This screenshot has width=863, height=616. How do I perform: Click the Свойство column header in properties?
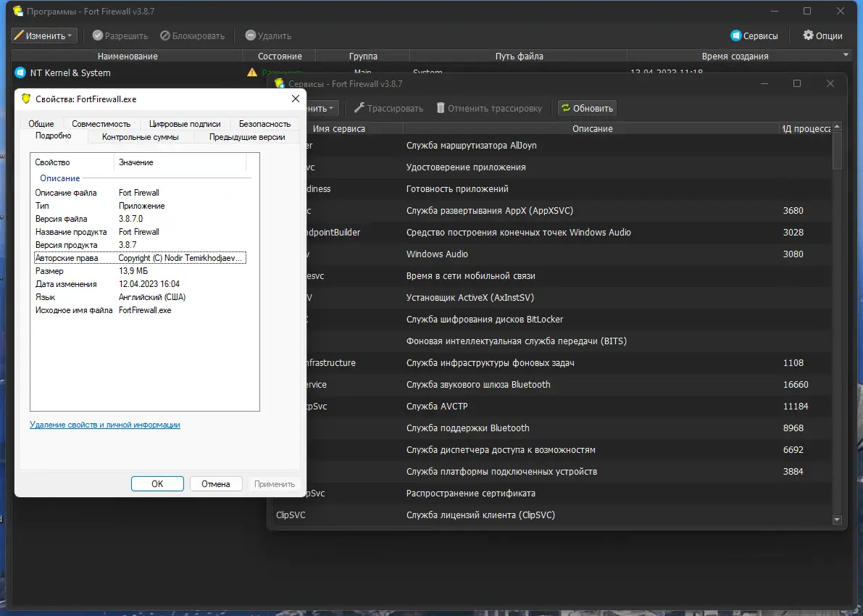(72, 162)
